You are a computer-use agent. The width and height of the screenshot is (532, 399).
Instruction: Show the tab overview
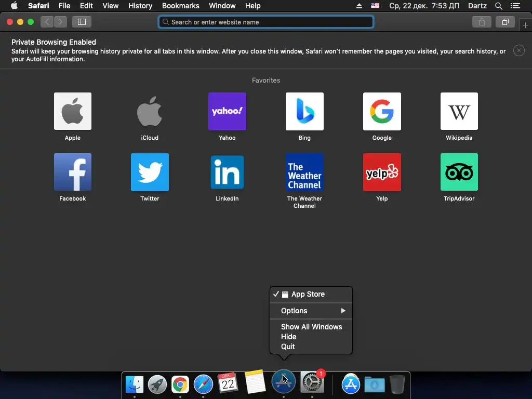(x=505, y=22)
